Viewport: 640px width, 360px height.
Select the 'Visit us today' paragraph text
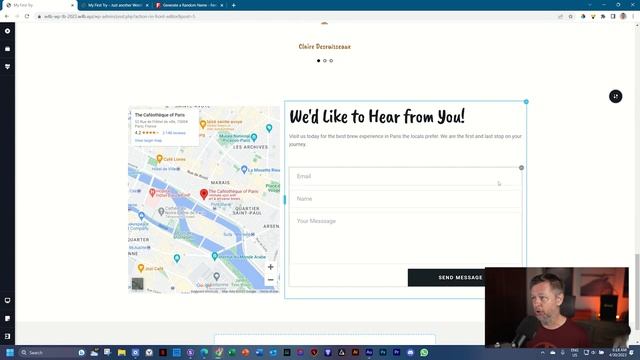coord(405,140)
